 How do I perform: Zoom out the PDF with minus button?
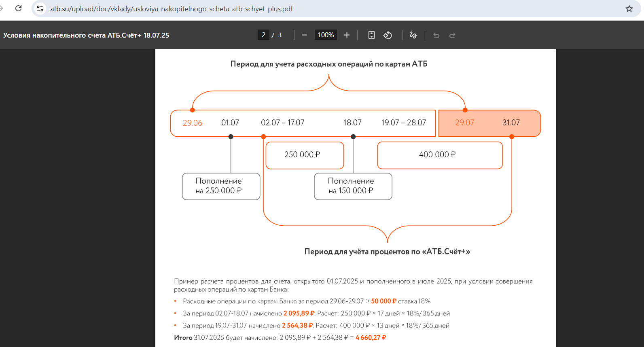(x=304, y=35)
